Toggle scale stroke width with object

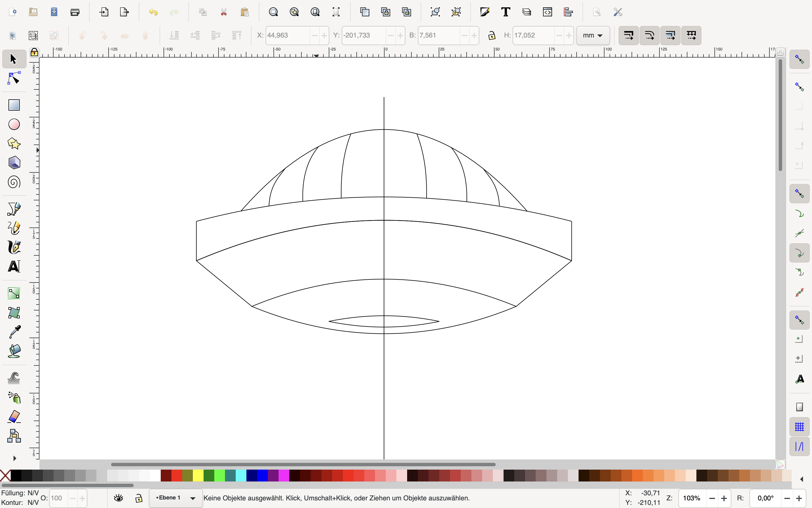628,35
